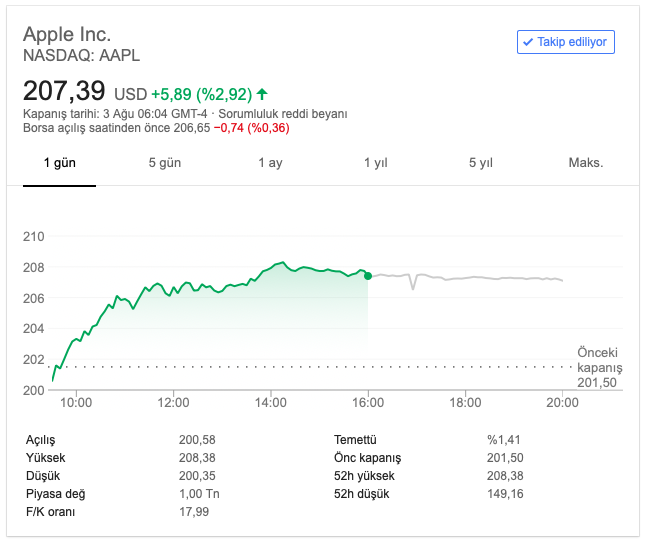Click the green dot marker on the chart
The height and width of the screenshot is (545, 645).
(x=368, y=275)
